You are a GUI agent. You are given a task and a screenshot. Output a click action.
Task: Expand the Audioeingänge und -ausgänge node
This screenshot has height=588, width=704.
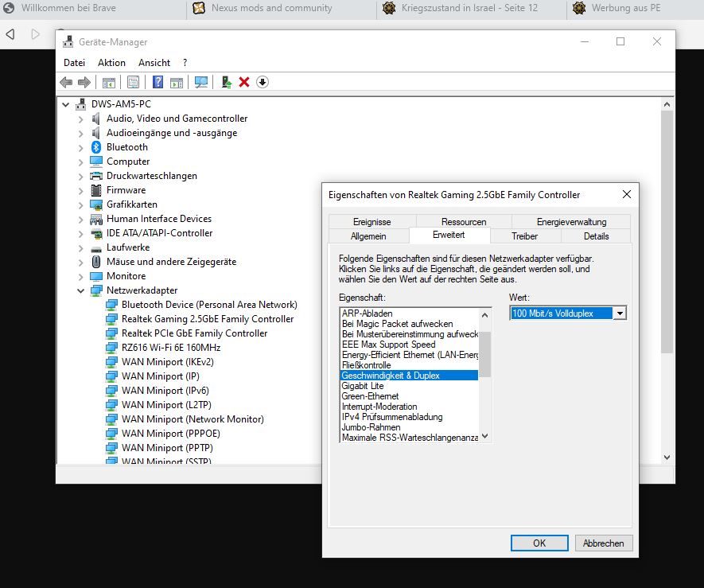80,134
